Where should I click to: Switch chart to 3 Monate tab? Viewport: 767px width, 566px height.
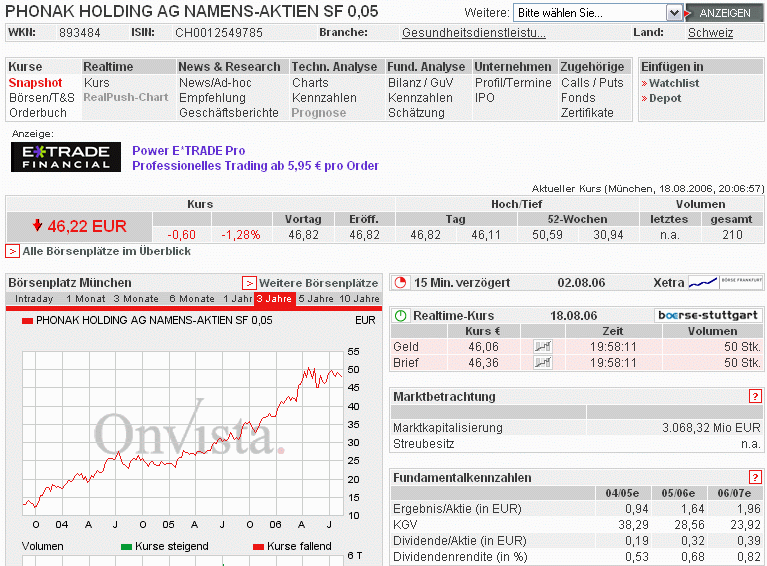click(136, 299)
